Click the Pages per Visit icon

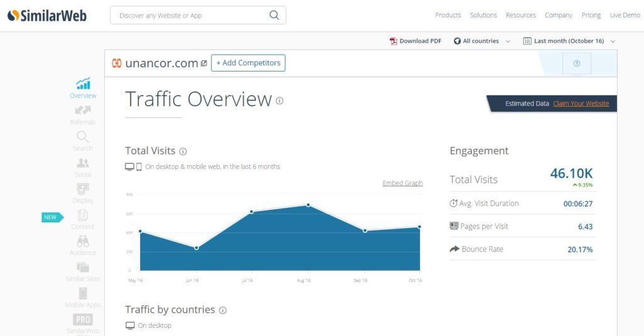pos(454,226)
